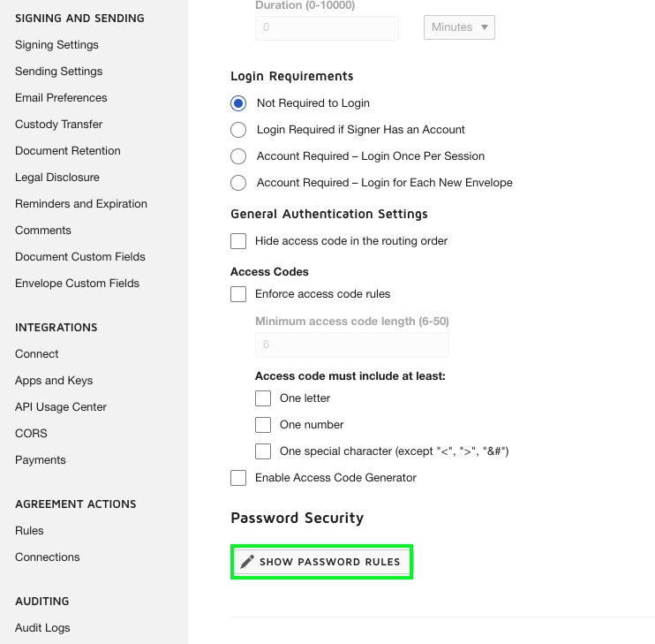Check the One special character option

tap(263, 451)
